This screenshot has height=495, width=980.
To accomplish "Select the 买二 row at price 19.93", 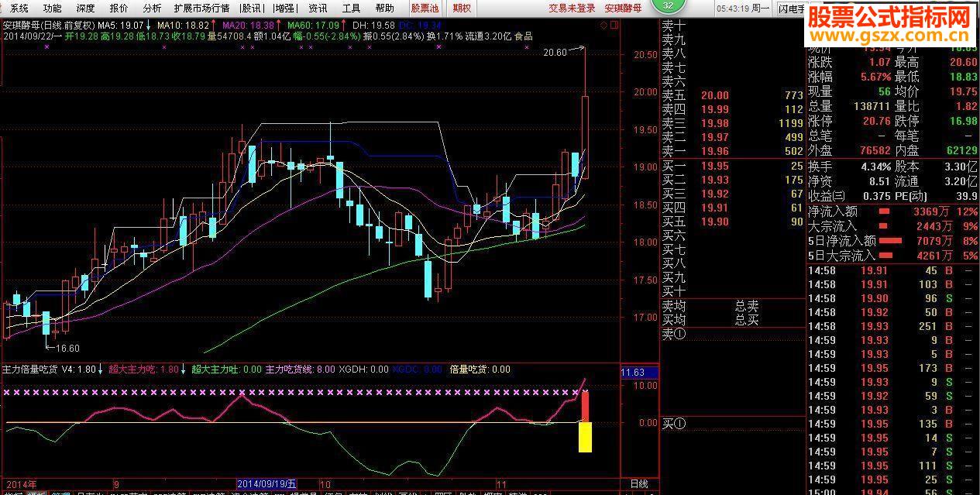I will 732,180.
